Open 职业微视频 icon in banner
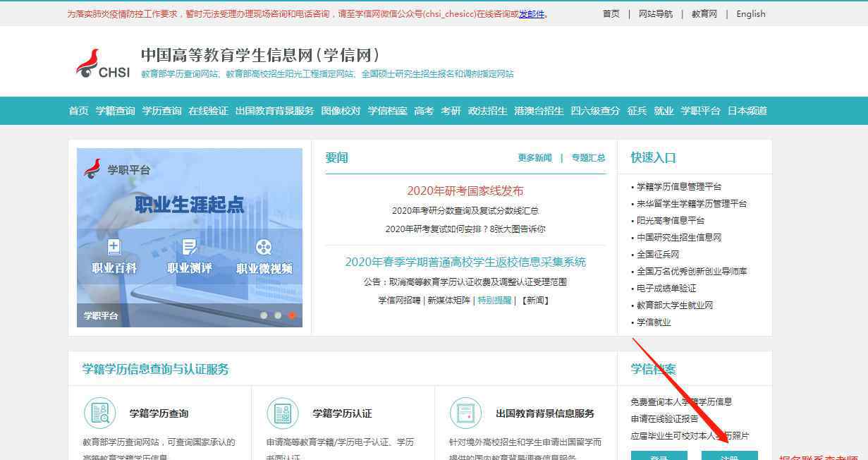This screenshot has width=868, height=460. (264, 248)
